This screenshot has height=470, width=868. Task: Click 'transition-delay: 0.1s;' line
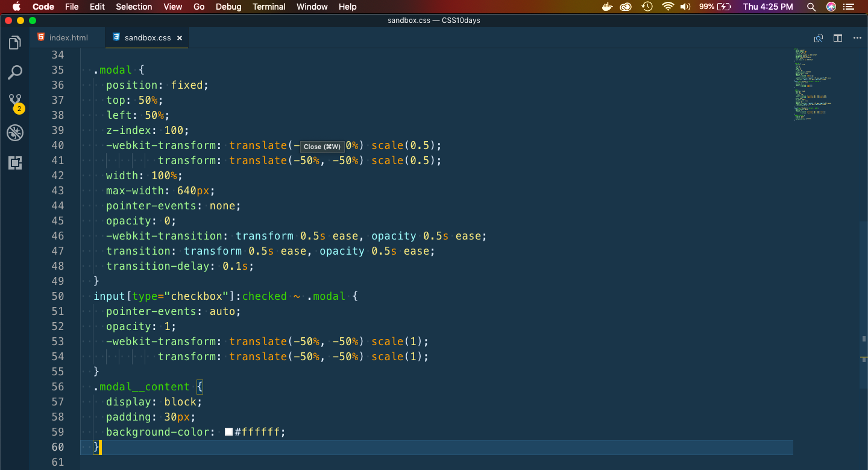point(180,266)
